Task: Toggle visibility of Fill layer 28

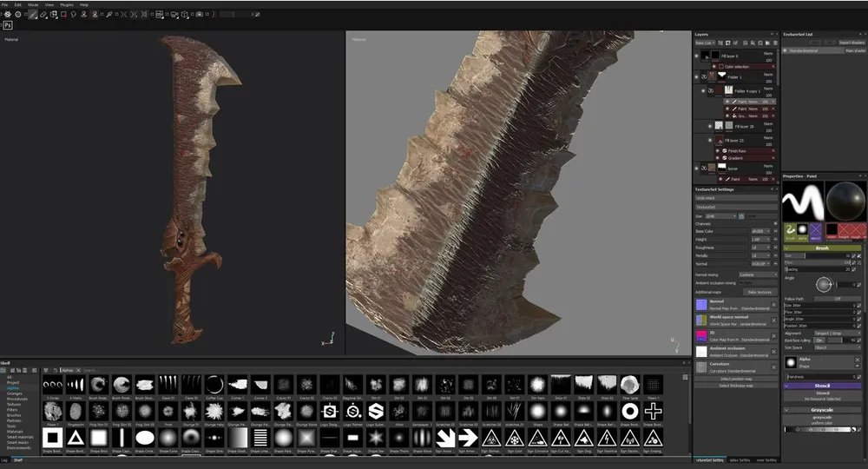Action: click(710, 125)
